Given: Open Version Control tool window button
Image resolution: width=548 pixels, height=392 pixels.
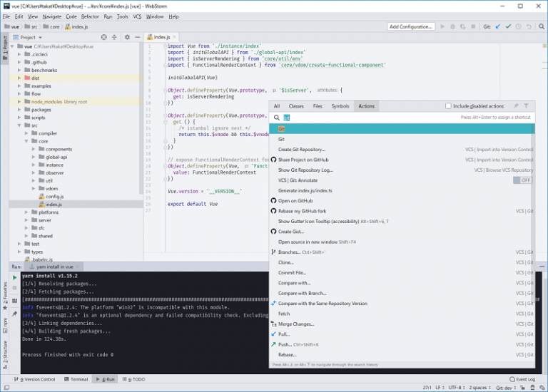Looking at the screenshot, I should 34,379.
